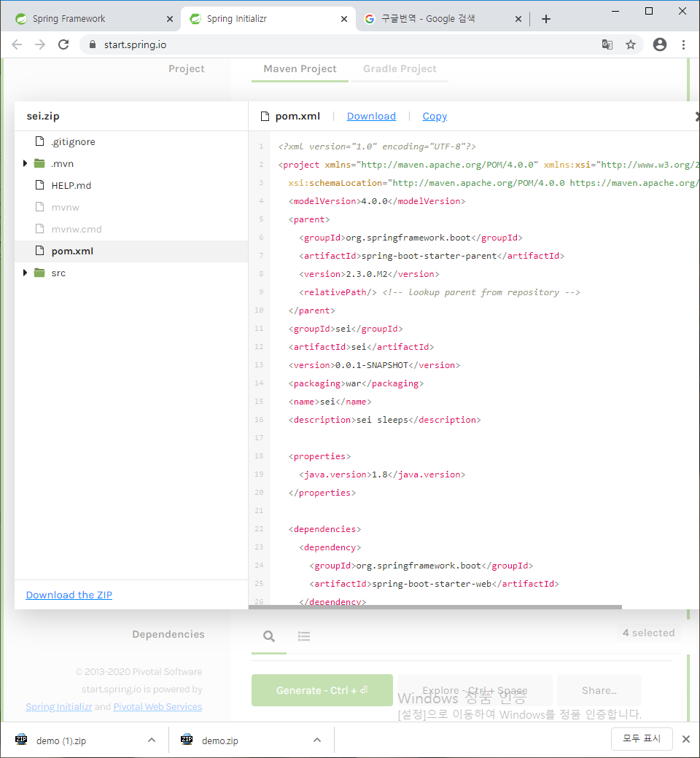Image resolution: width=700 pixels, height=758 pixels.
Task: Click the show all downloads button
Action: point(642,738)
